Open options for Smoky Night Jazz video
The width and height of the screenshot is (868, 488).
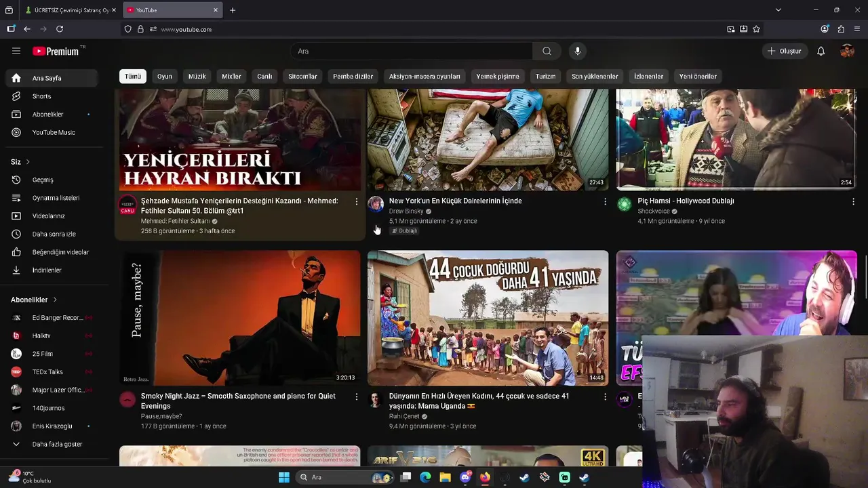357,396
